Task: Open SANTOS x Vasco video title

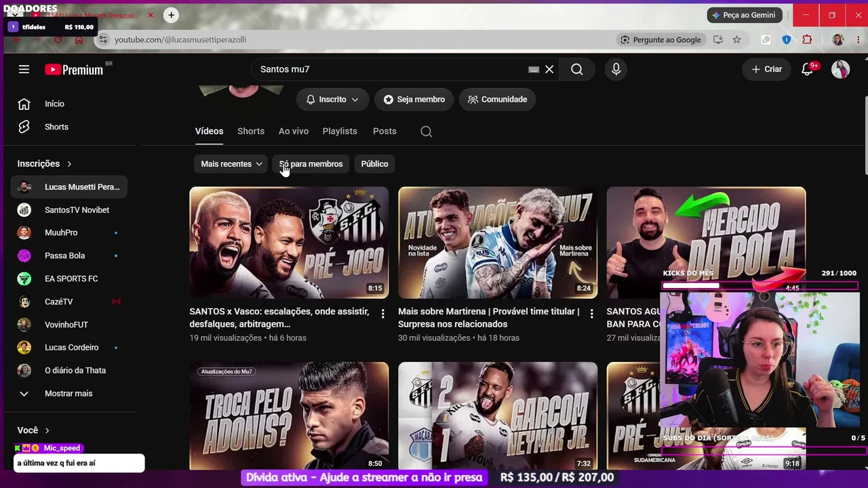Action: [x=279, y=318]
